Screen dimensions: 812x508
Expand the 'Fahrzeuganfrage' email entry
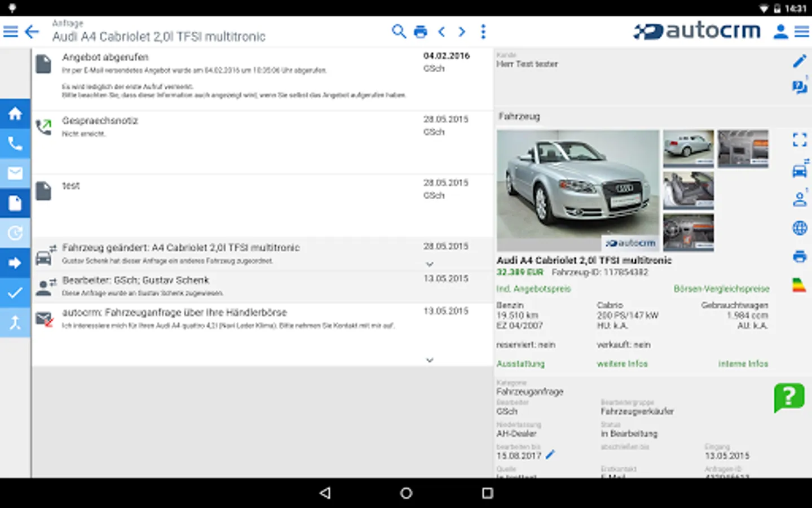point(430,360)
